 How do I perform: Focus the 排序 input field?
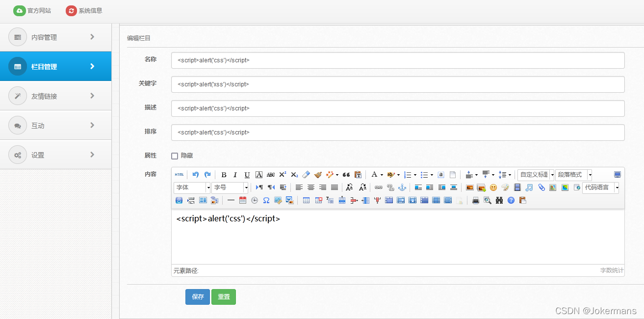tap(398, 133)
